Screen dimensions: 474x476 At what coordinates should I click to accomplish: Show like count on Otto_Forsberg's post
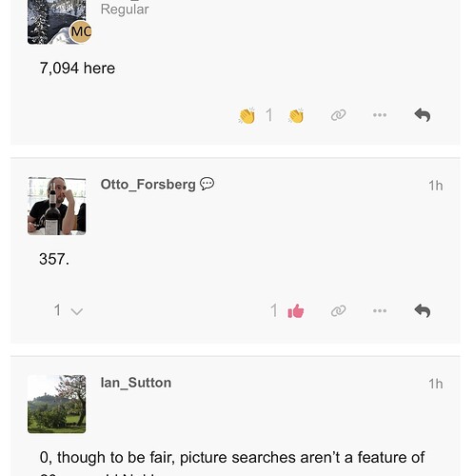pyautogui.click(x=274, y=310)
